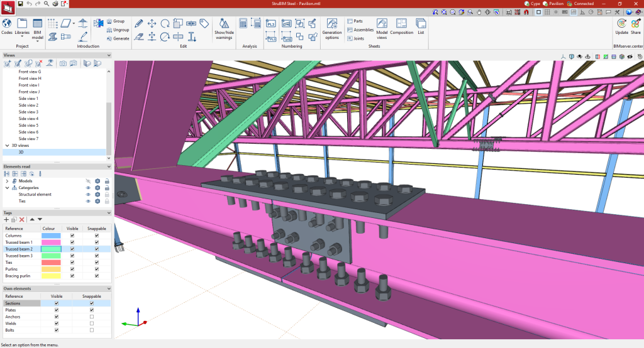Expand the Models tree node
Viewport: 644px width, 348px height.
tap(7, 181)
